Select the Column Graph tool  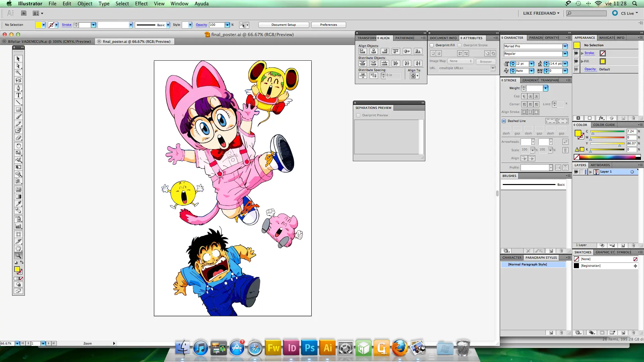pyautogui.click(x=18, y=226)
